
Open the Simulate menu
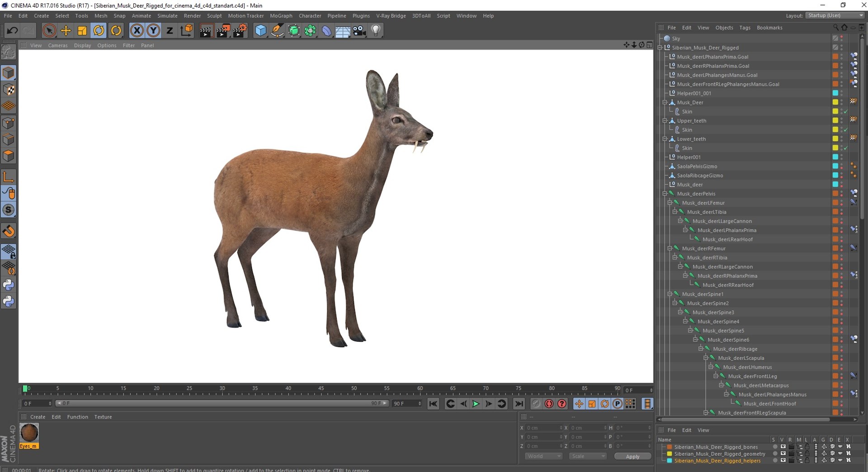click(167, 16)
